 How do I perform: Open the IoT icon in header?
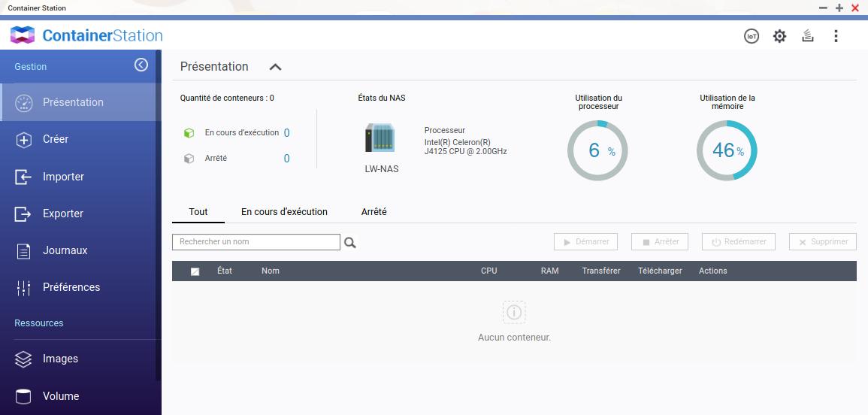pyautogui.click(x=752, y=36)
